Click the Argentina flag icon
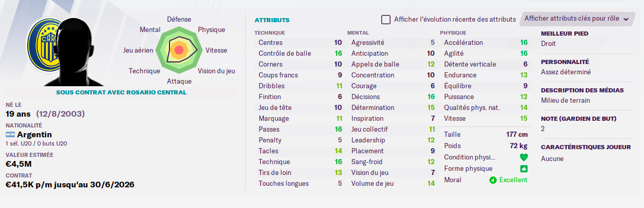The width and height of the screenshot is (644, 208). pos(10,135)
